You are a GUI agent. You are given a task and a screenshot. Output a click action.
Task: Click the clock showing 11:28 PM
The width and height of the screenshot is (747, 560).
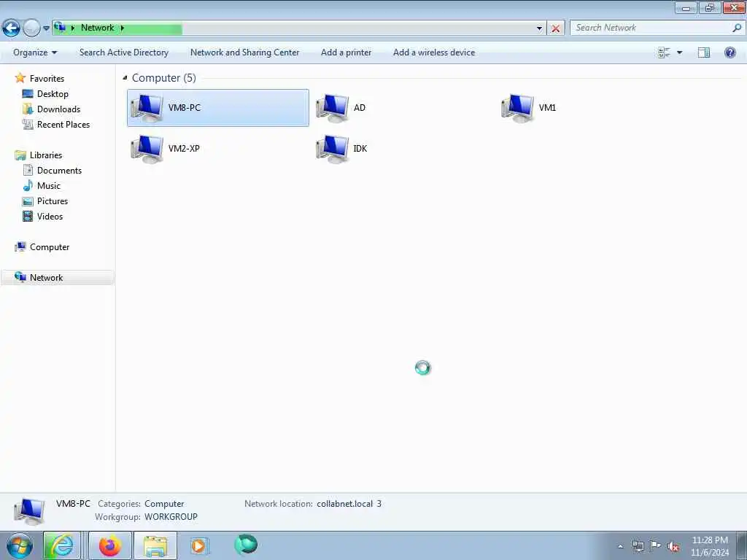(x=710, y=540)
